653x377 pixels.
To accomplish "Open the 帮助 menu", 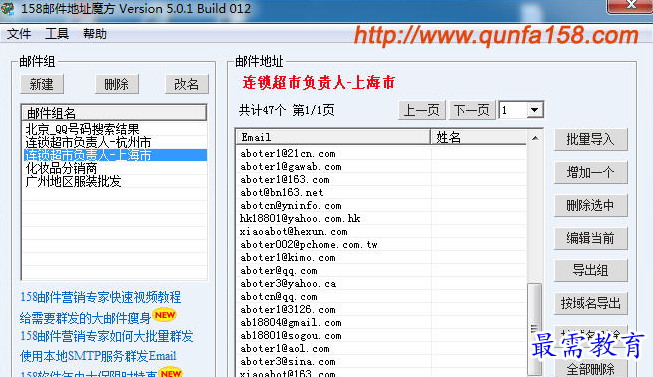I will point(95,34).
